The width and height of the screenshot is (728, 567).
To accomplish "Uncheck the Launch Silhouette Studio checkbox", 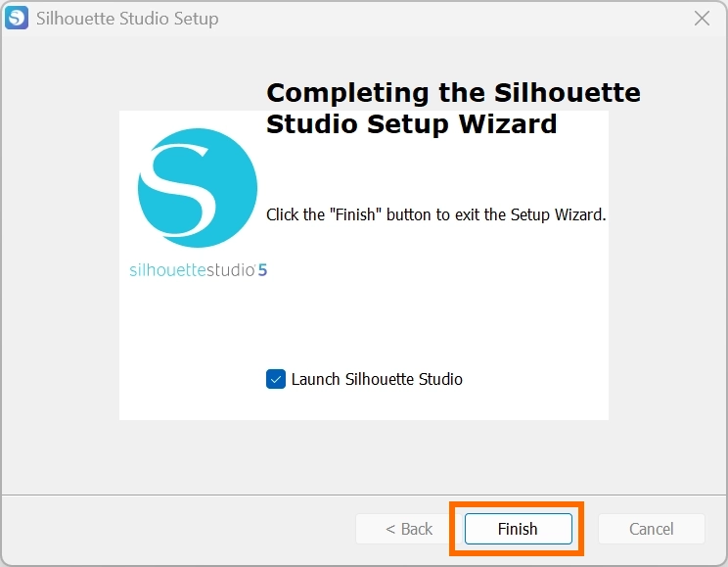I will pyautogui.click(x=276, y=379).
